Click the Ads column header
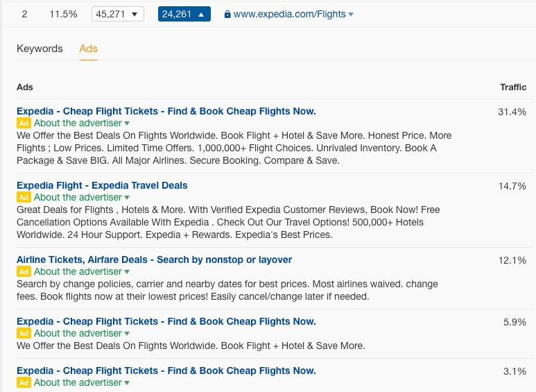This screenshot has width=536, height=392. pyautogui.click(x=24, y=87)
